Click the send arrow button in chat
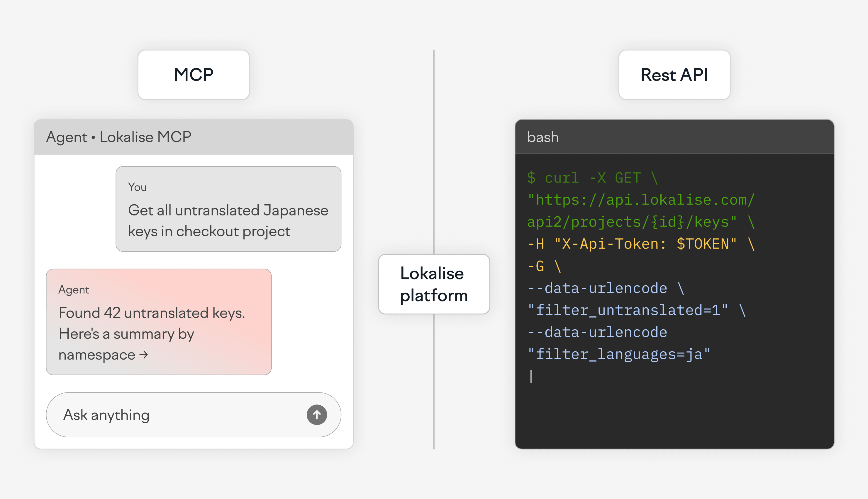The height and width of the screenshot is (499, 868). (x=317, y=415)
